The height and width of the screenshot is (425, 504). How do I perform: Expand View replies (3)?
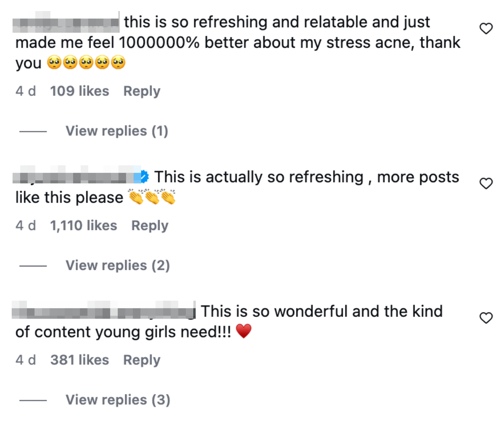(118, 400)
